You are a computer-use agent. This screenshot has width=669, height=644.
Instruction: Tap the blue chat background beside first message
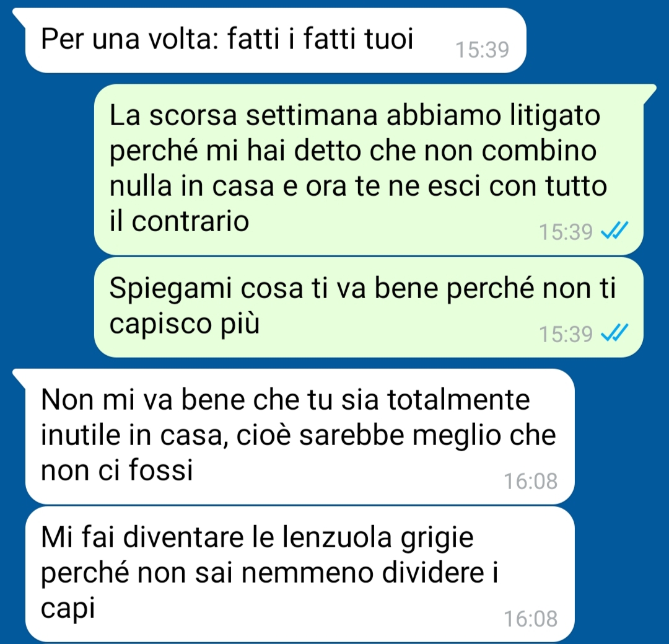(x=597, y=41)
